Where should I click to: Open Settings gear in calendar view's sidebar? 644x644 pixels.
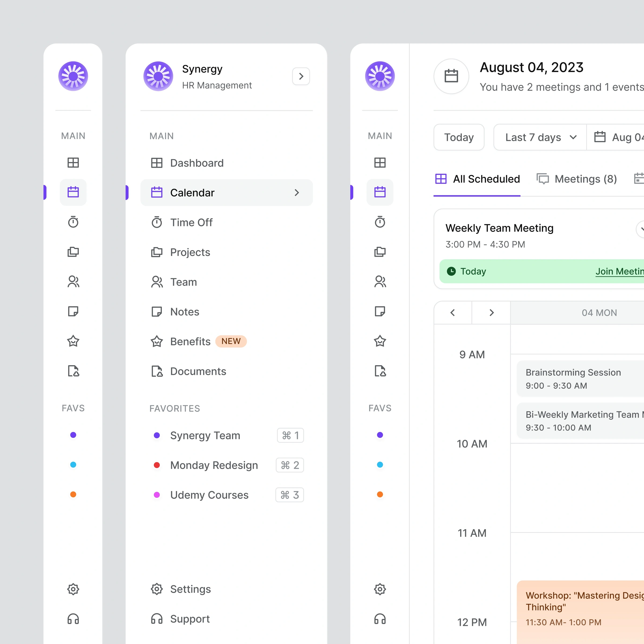(x=380, y=589)
